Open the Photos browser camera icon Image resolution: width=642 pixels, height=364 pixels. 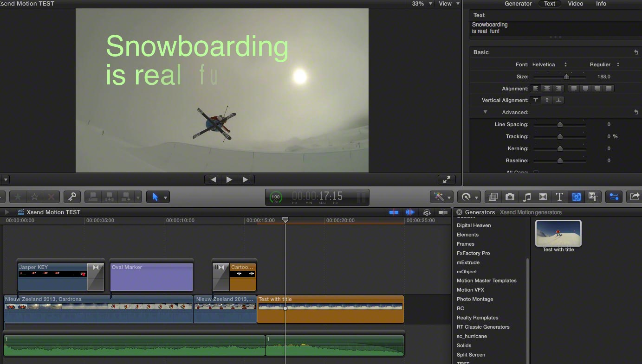[510, 197]
